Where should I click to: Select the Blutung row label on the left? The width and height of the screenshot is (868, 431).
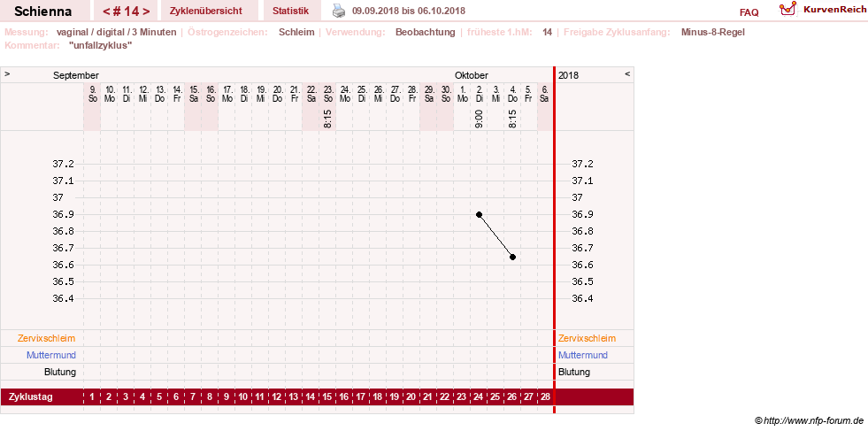(x=60, y=372)
